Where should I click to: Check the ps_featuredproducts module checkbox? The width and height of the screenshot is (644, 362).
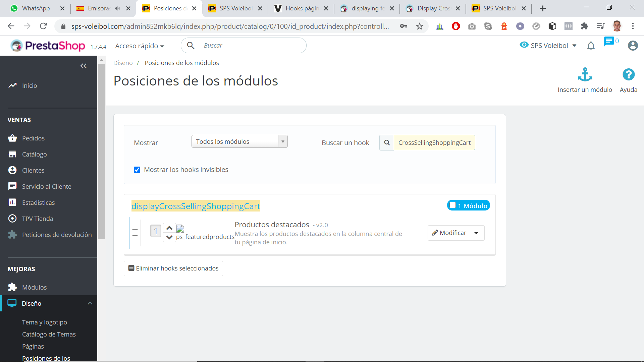point(135,232)
